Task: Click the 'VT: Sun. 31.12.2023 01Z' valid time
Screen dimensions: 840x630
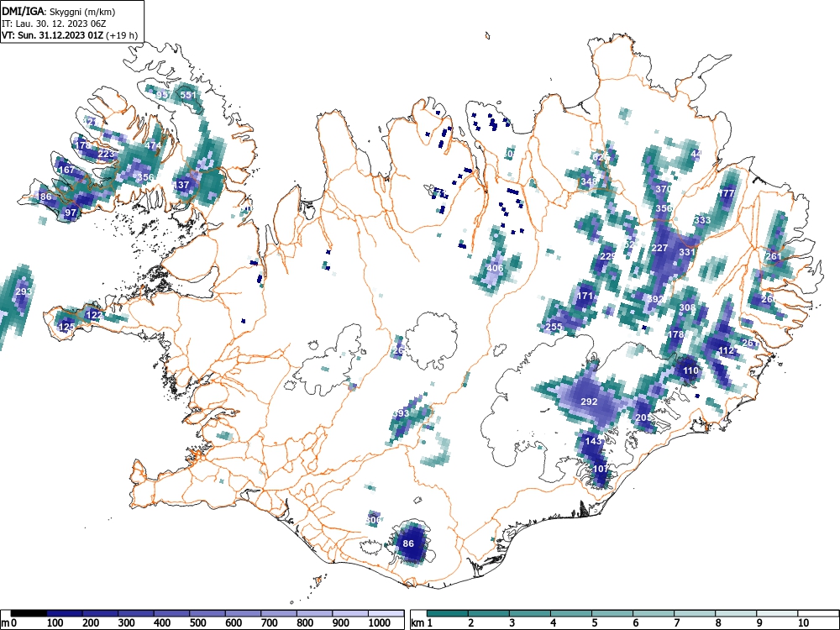Action: (x=53, y=36)
